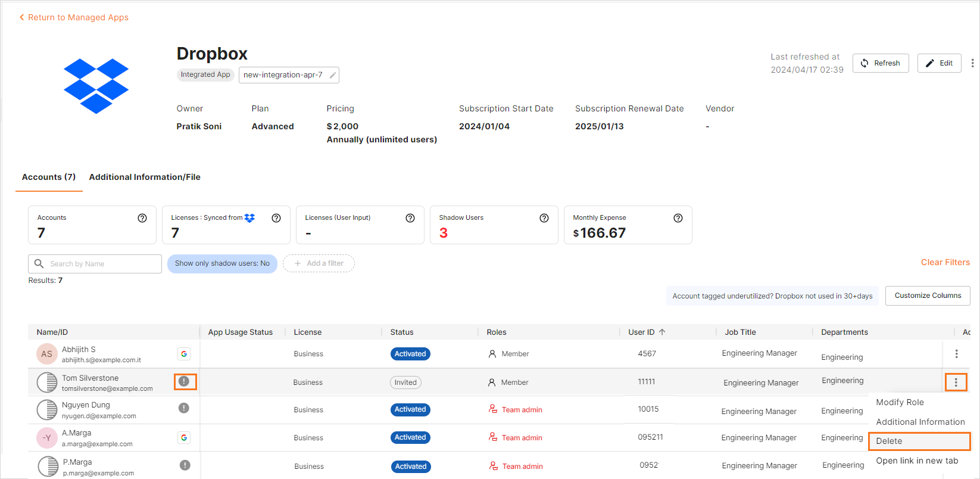Click Job Title column header
Viewport: 980px width, 479px height.
tap(740, 332)
